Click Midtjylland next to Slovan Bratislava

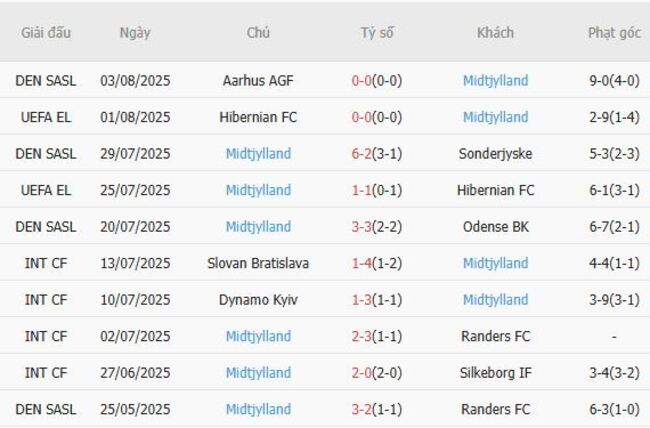pos(495,263)
